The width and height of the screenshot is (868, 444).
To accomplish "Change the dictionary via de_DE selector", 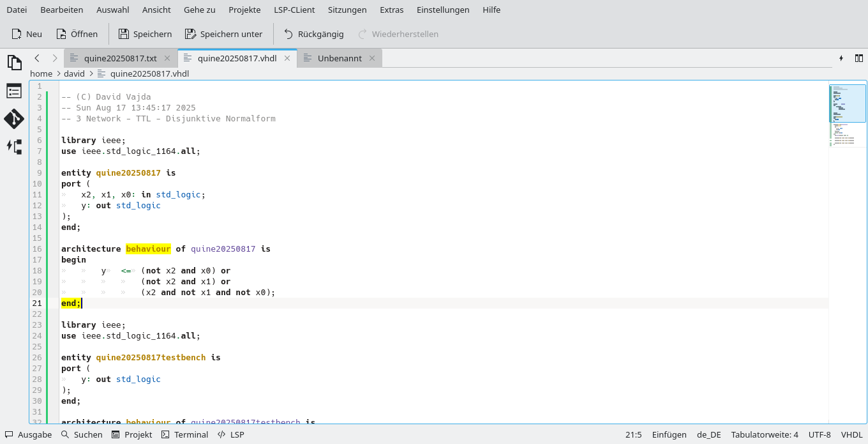I will click(708, 434).
